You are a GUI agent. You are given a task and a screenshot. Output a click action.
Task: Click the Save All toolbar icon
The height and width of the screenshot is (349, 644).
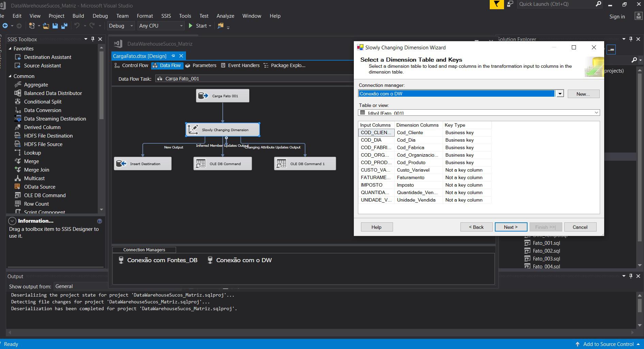coord(64,26)
